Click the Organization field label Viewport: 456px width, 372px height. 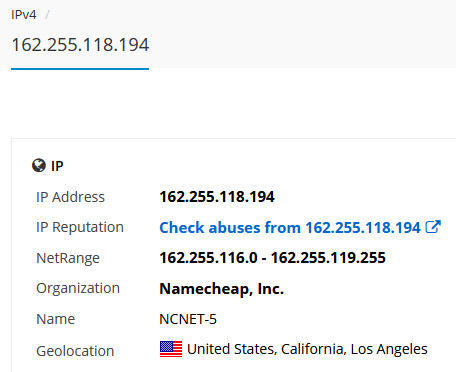coord(78,288)
